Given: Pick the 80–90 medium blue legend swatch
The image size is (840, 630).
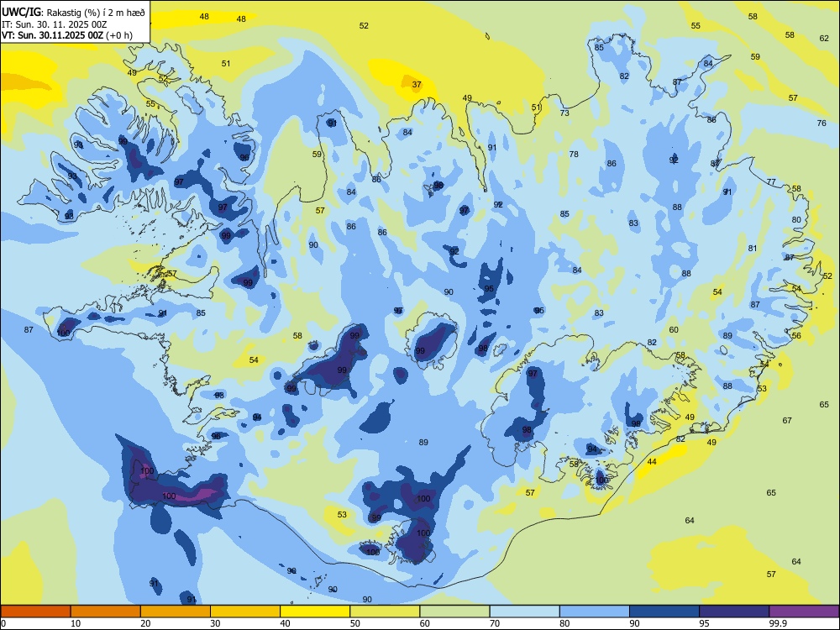Looking at the screenshot, I should pyautogui.click(x=595, y=612).
